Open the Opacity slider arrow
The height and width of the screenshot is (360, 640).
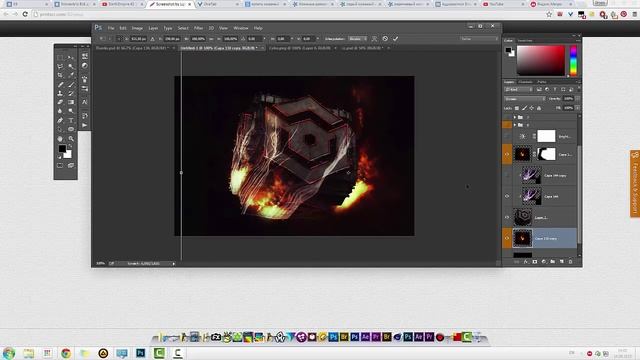point(578,99)
